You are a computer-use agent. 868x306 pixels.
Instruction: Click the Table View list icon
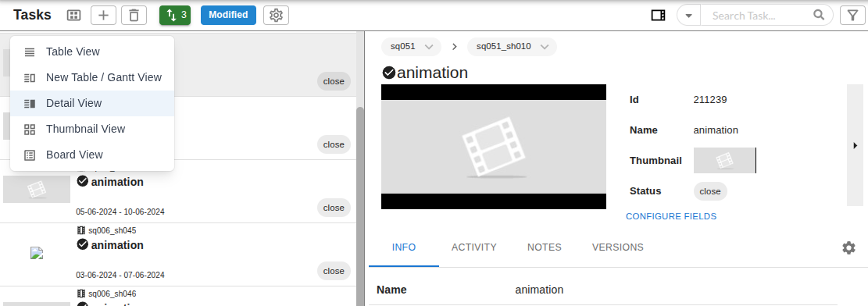(x=30, y=52)
